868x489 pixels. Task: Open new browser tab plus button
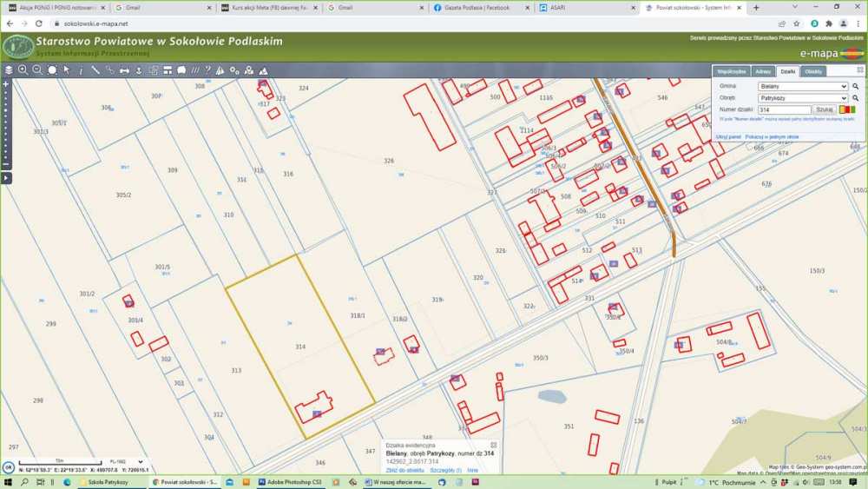[x=756, y=8]
